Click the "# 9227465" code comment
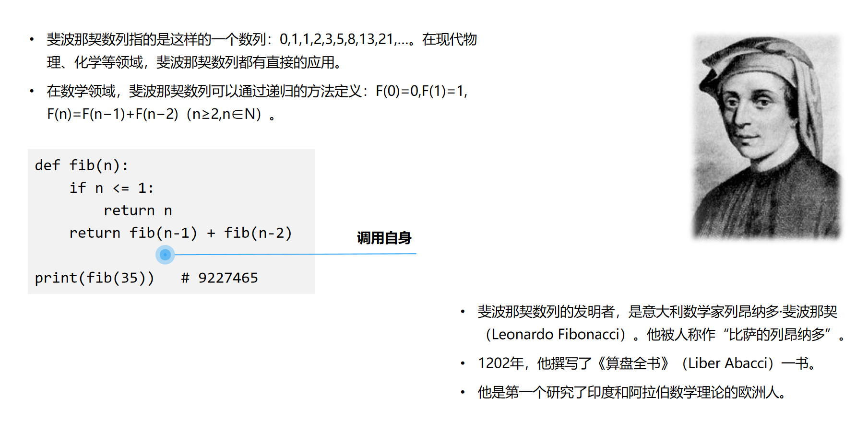Viewport: 868px width, 433px height. tap(219, 278)
